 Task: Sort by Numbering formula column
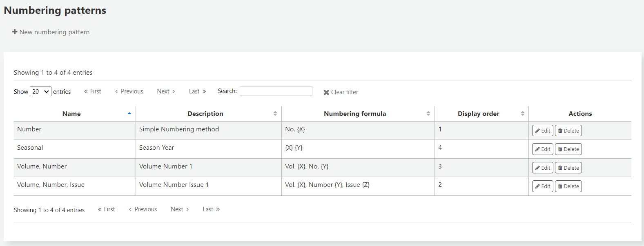pos(354,114)
